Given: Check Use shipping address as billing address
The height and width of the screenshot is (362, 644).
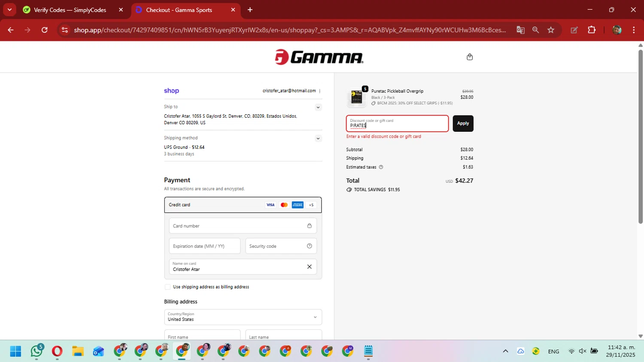Looking at the screenshot, I should 167,287.
